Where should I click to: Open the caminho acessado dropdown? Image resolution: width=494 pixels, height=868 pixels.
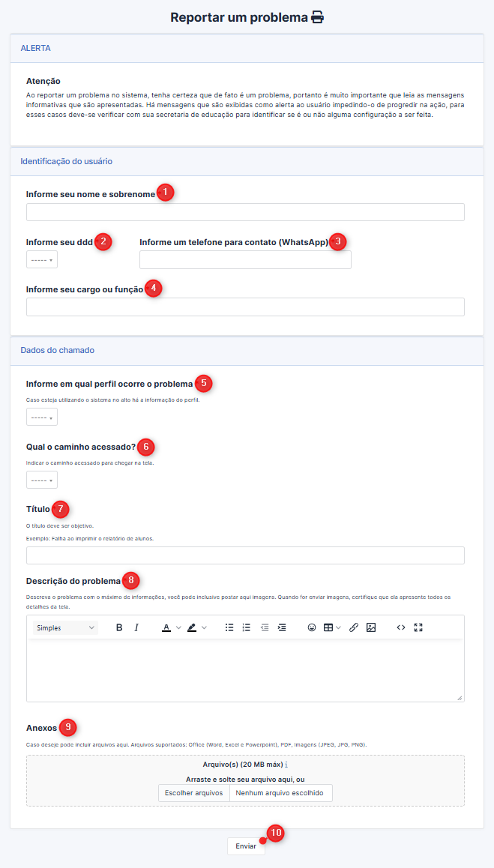tap(42, 480)
